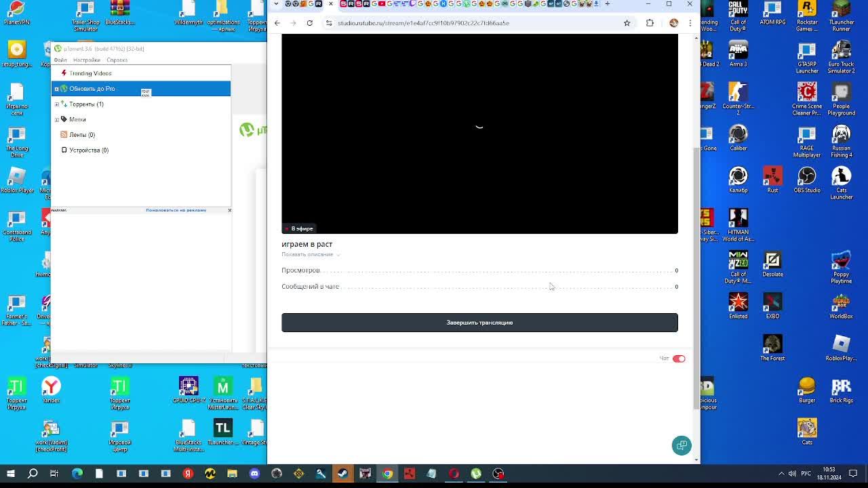Viewport: 868px width, 488px height.
Task: Reload the RuTube Studio page
Action: [x=309, y=23]
